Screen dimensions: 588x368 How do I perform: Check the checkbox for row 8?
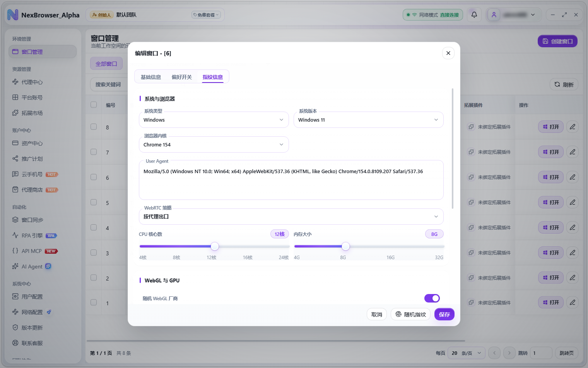point(94,127)
